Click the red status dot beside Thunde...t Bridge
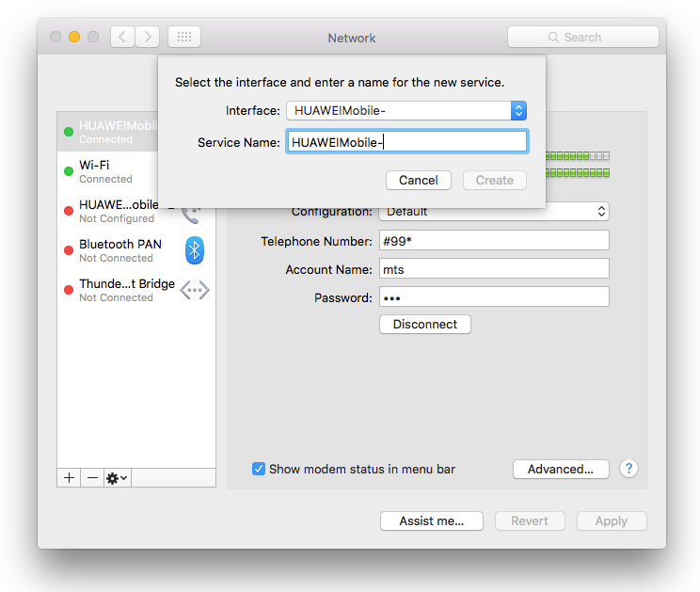Image resolution: width=700 pixels, height=592 pixels. tap(69, 290)
